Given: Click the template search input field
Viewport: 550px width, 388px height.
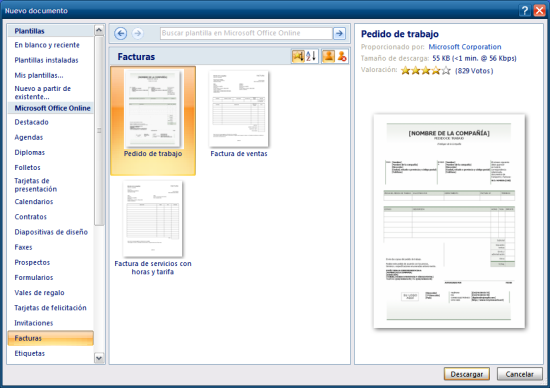Looking at the screenshot, I should click(x=246, y=33).
